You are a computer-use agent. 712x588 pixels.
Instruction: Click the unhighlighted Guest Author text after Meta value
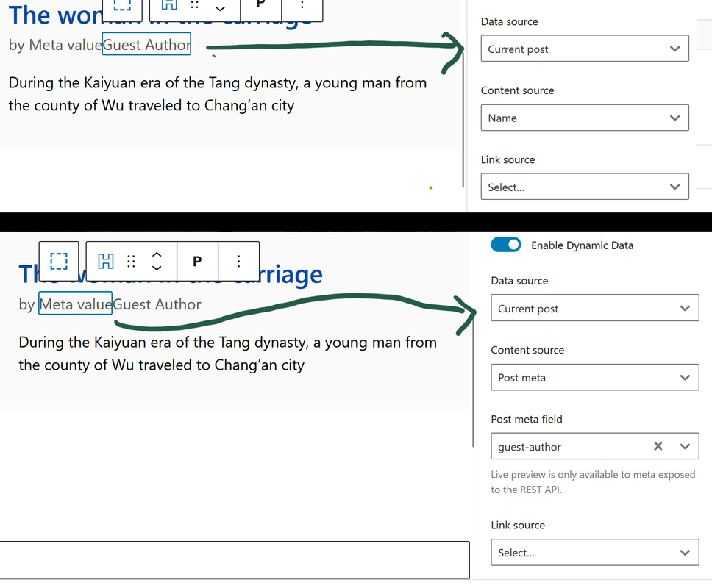tap(157, 304)
